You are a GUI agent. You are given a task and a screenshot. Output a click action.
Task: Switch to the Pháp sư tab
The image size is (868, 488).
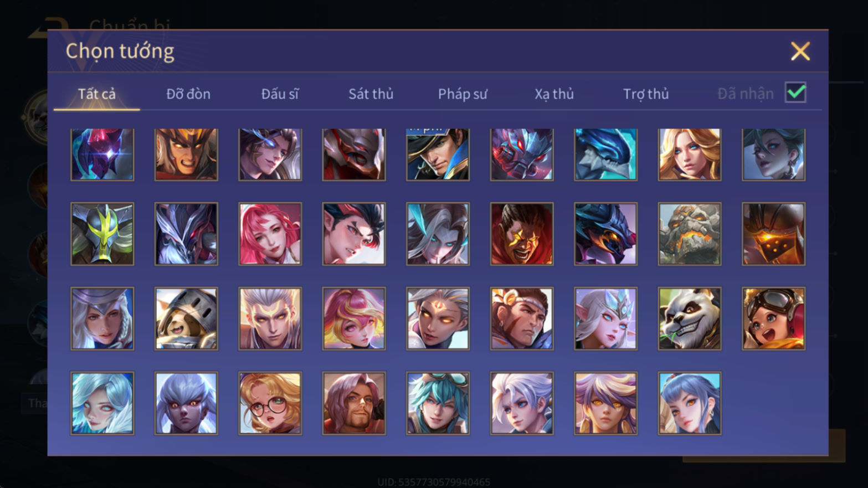(463, 94)
